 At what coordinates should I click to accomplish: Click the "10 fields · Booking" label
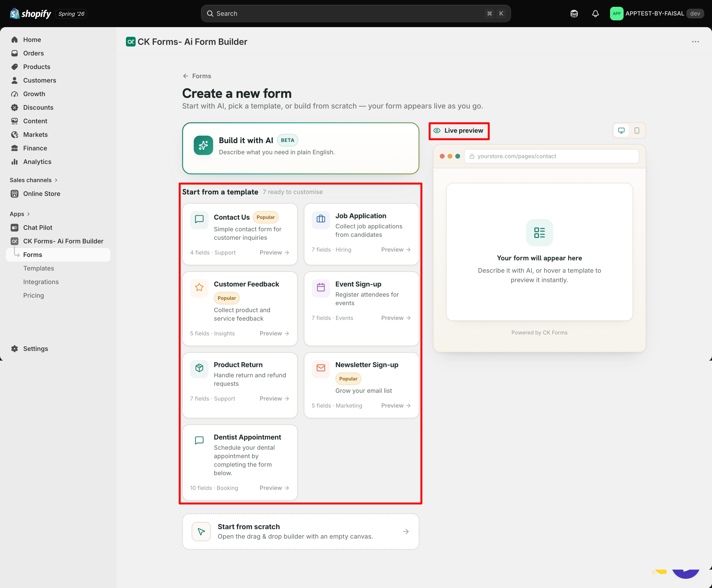tap(214, 488)
